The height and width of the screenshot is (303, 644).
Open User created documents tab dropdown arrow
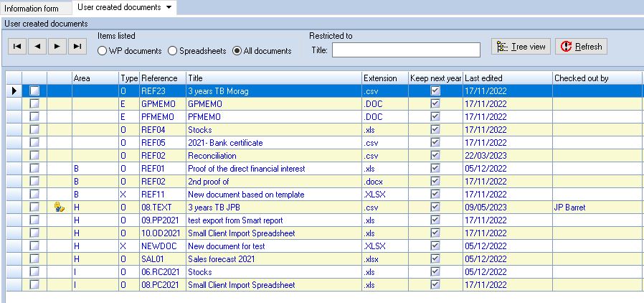(x=169, y=7)
